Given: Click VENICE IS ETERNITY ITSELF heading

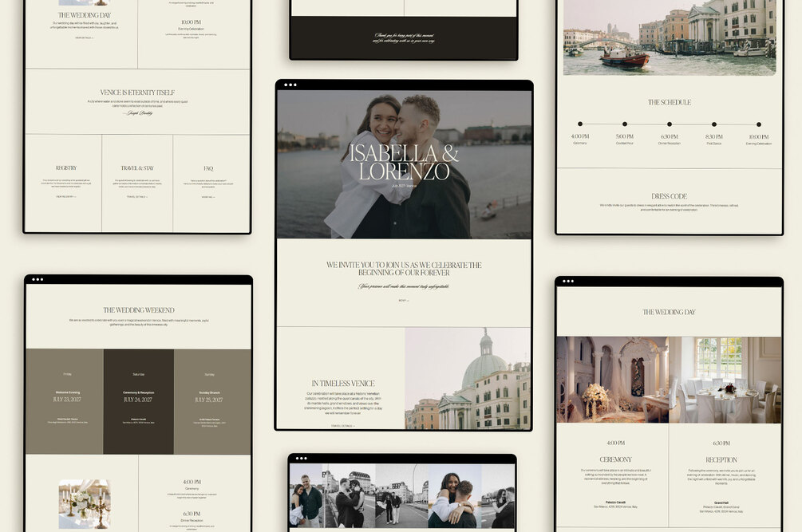Looking at the screenshot, I should (x=137, y=93).
